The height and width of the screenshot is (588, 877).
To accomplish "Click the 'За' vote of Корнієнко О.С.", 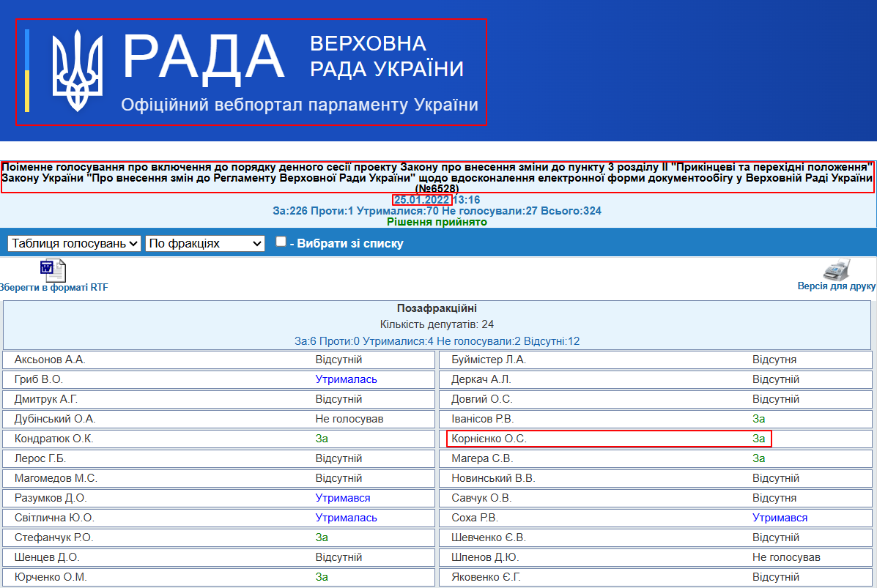I will tap(758, 438).
